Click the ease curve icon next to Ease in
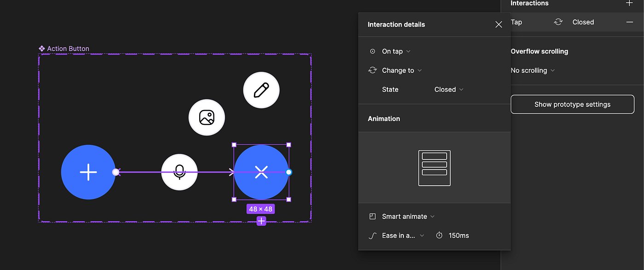 tap(372, 235)
